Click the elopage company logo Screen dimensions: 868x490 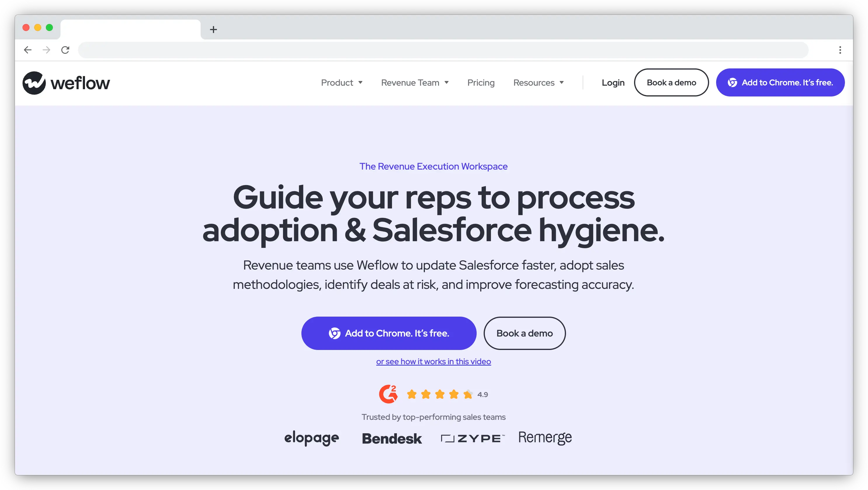[x=312, y=438]
